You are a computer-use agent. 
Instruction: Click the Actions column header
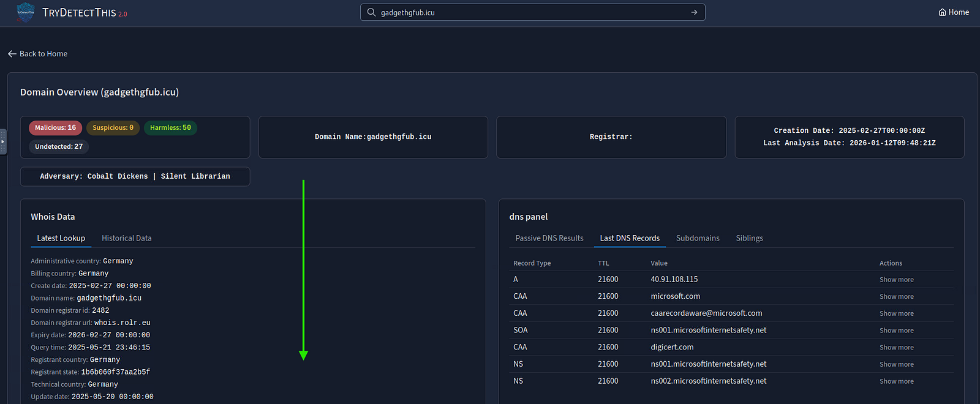[891, 263]
